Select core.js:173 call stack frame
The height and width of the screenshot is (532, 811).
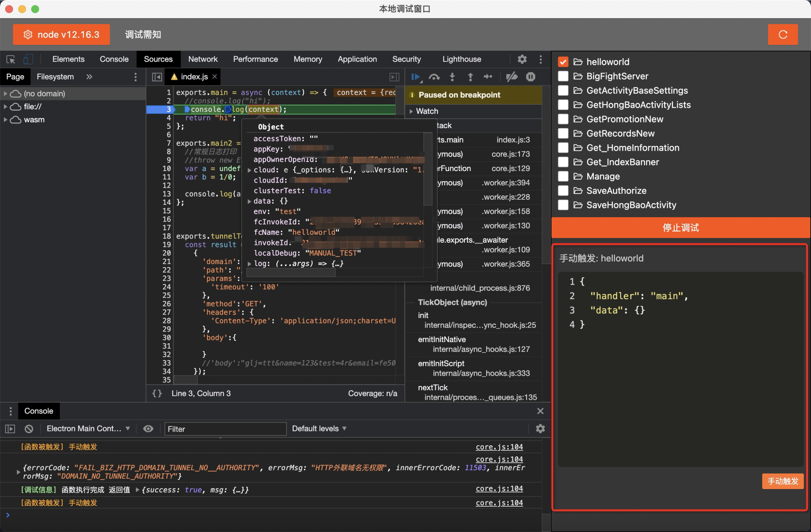tap(474, 154)
